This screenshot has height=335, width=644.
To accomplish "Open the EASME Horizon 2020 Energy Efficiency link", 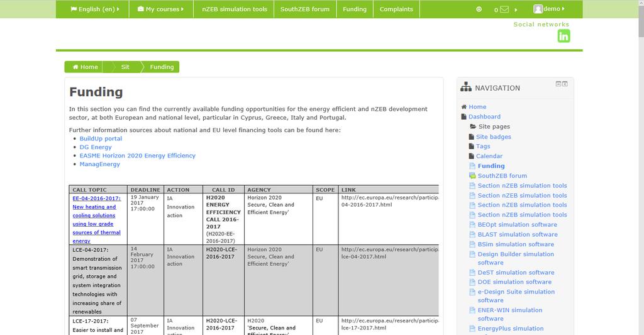I will tap(138, 156).
